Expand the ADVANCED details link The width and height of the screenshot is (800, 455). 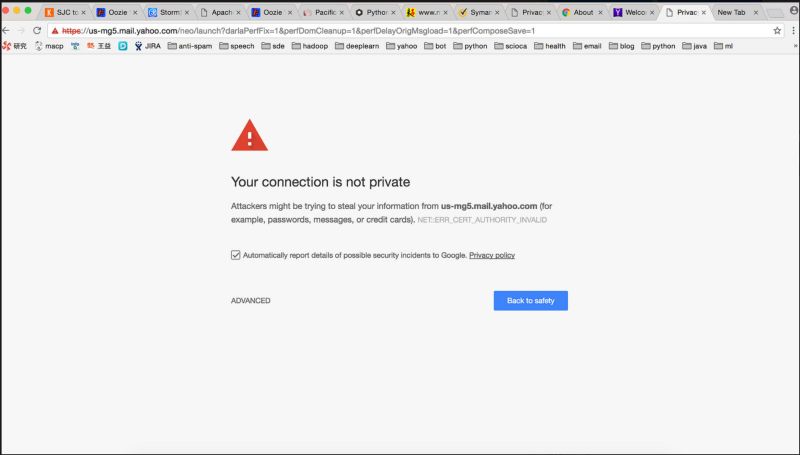(251, 301)
